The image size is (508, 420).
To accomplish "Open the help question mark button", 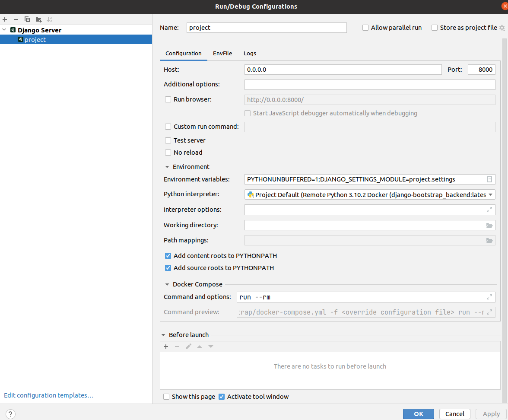I will coord(10,414).
